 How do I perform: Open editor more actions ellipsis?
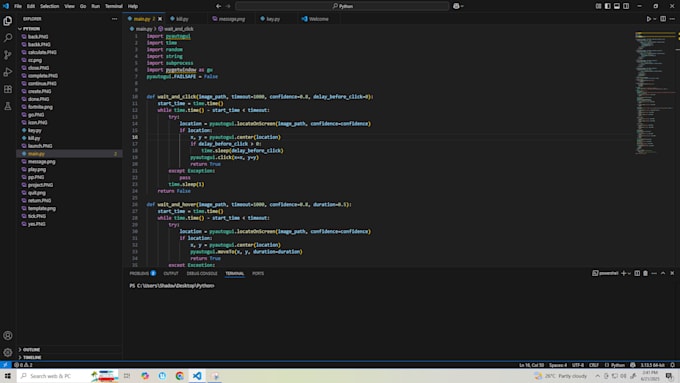coord(672,19)
